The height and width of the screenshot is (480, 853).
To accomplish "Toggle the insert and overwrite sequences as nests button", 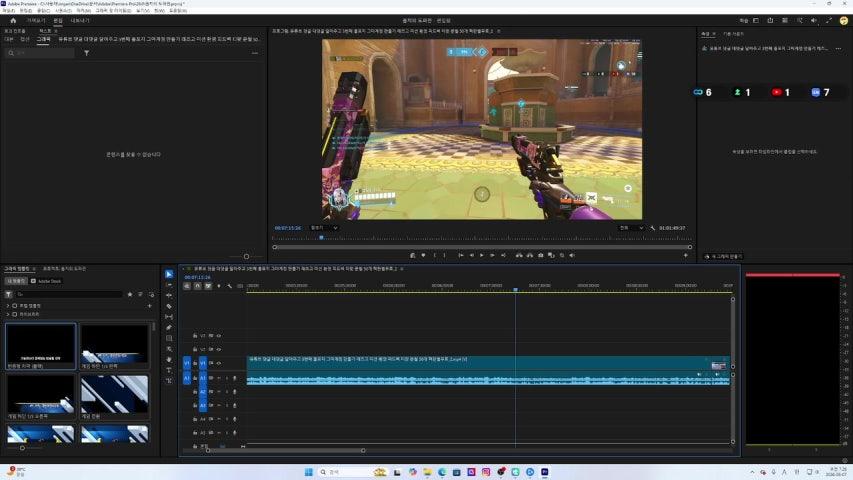I will pyautogui.click(x=187, y=286).
